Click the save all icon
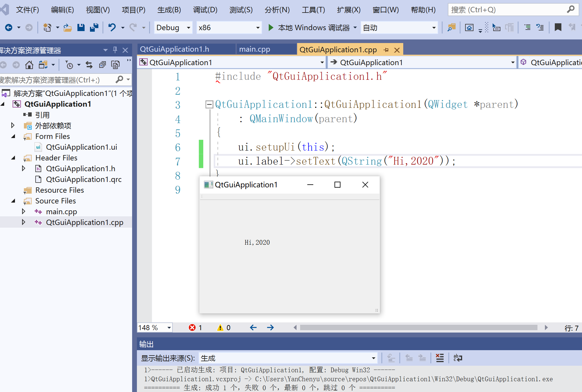 click(94, 28)
